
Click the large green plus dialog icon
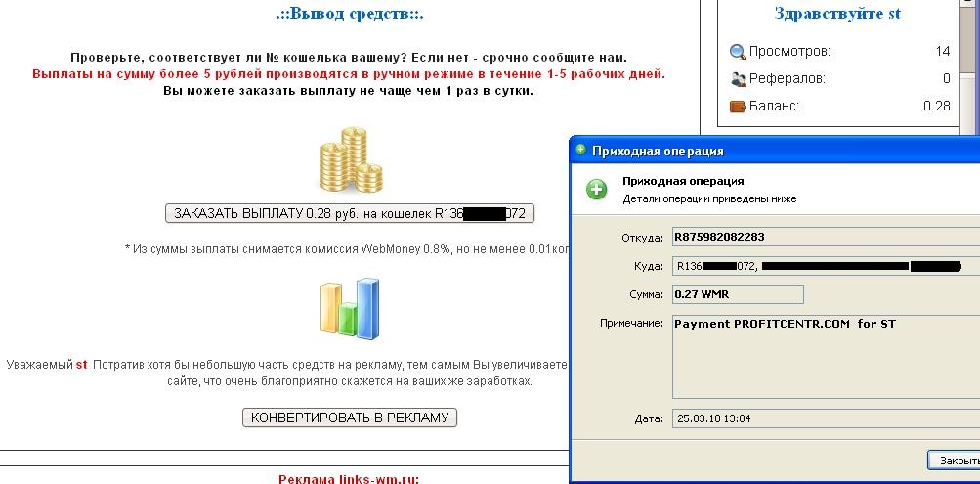(597, 189)
